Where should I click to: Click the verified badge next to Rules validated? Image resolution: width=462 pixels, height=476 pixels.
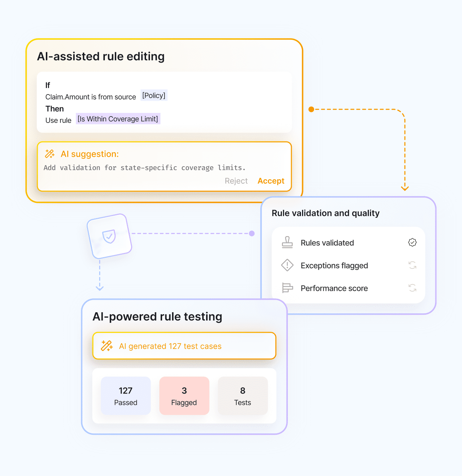pyautogui.click(x=412, y=243)
